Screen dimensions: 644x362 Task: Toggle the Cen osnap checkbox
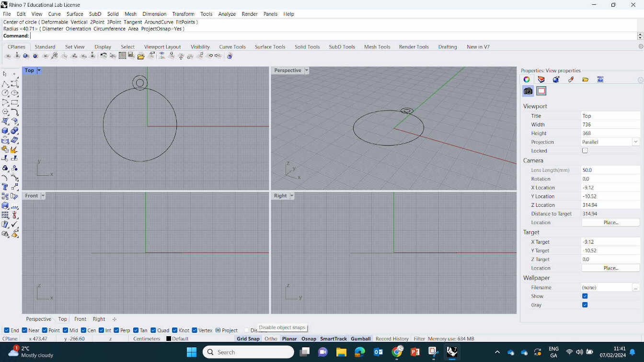83,330
